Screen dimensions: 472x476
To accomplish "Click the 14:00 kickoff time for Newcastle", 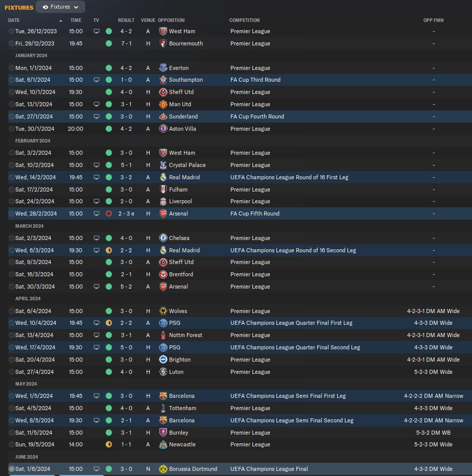I will click(76, 444).
